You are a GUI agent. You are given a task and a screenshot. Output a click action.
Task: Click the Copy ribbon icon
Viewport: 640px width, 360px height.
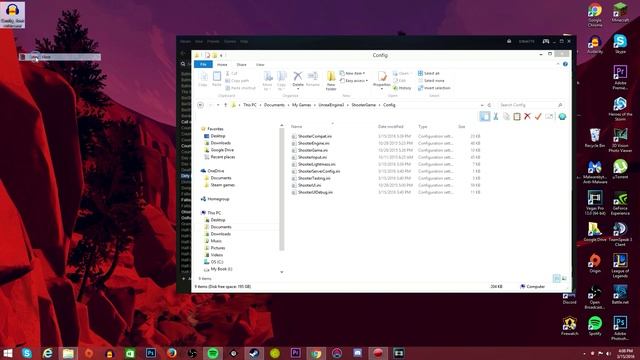pos(203,79)
